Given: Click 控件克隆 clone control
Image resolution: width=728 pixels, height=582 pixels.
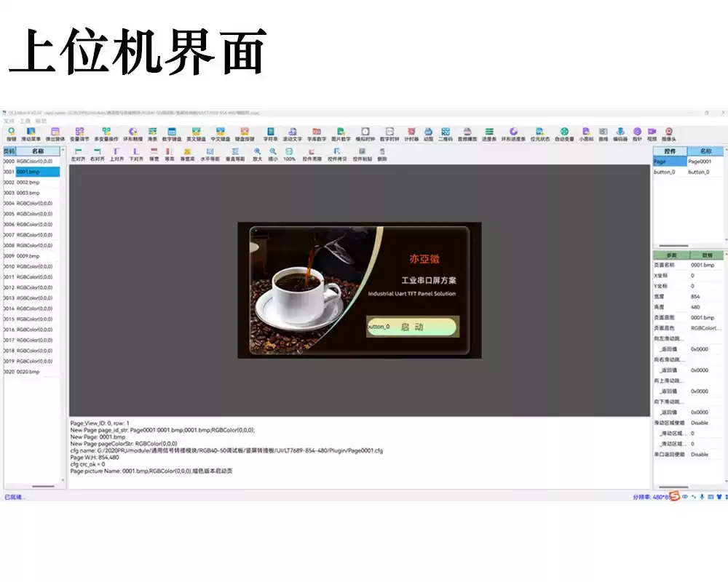Looking at the screenshot, I should 312,154.
